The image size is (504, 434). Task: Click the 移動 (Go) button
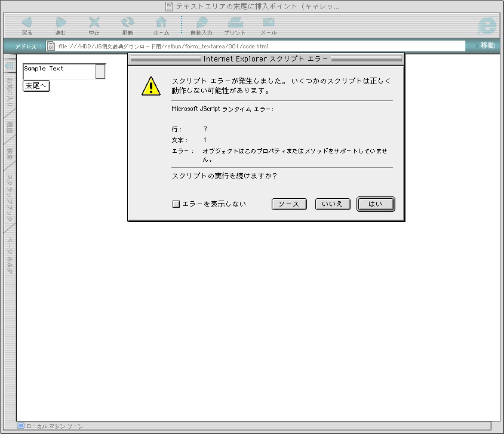pos(485,45)
